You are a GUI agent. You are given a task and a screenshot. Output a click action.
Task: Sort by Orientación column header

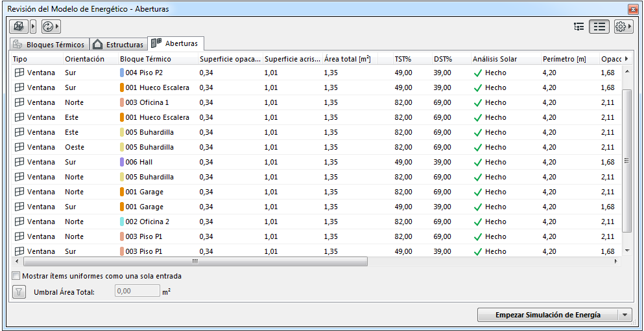click(90, 59)
